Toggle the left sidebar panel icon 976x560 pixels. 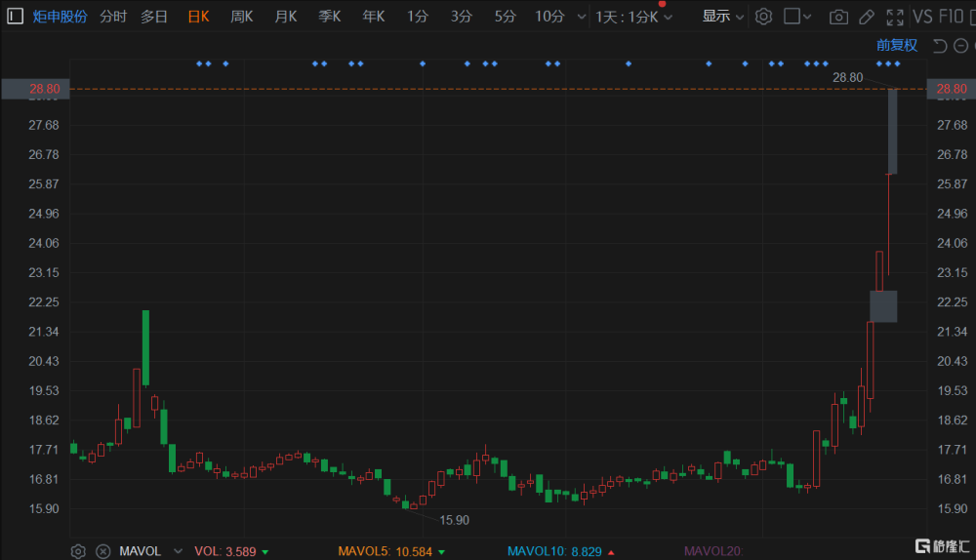point(15,17)
